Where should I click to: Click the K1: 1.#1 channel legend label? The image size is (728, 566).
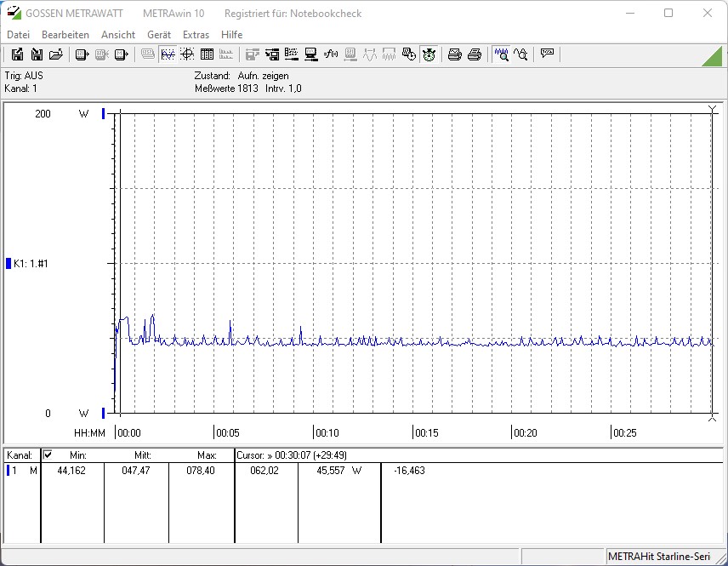31,264
